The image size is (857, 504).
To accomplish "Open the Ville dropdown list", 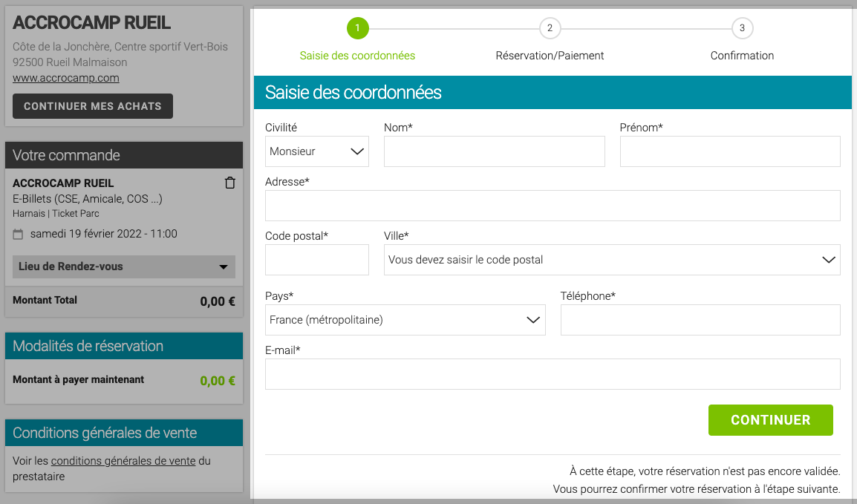I will pos(612,260).
